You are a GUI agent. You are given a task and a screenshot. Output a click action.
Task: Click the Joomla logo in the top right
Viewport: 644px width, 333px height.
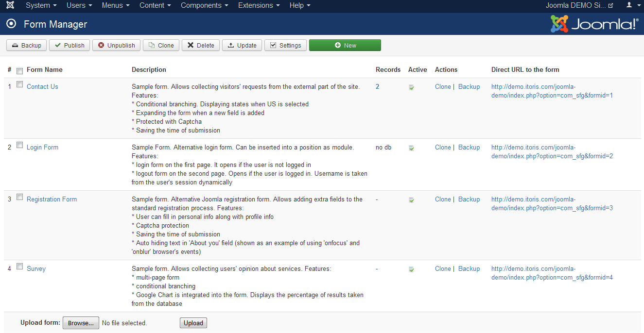pyautogui.click(x=592, y=23)
